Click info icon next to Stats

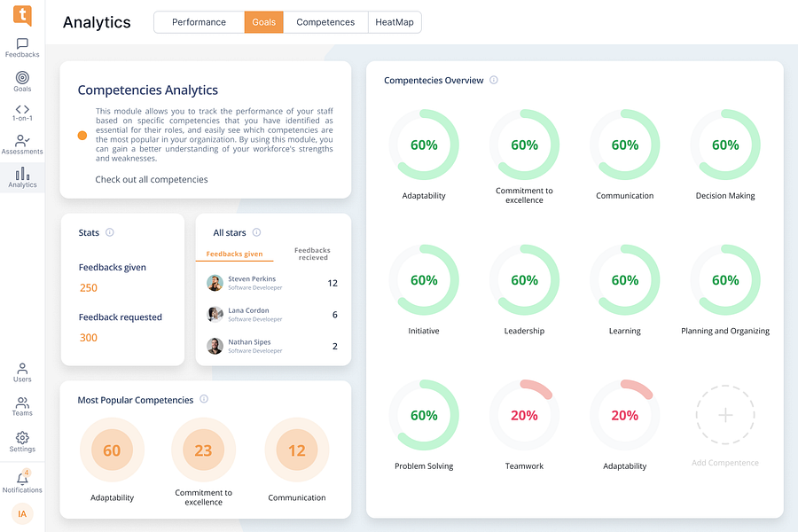click(x=109, y=232)
